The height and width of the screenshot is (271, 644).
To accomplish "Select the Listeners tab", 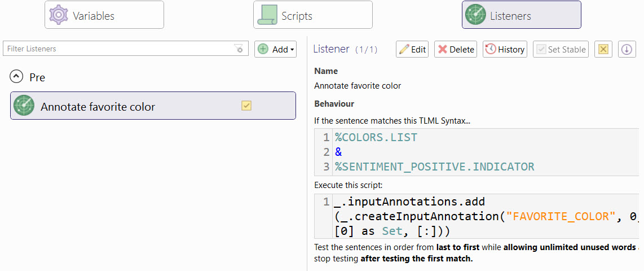I will [x=521, y=15].
